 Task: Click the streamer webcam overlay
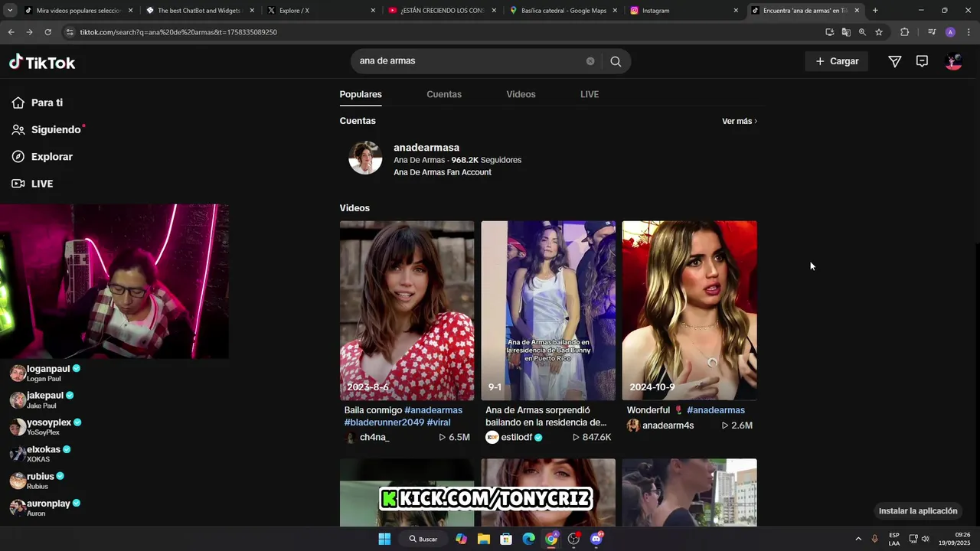click(114, 281)
